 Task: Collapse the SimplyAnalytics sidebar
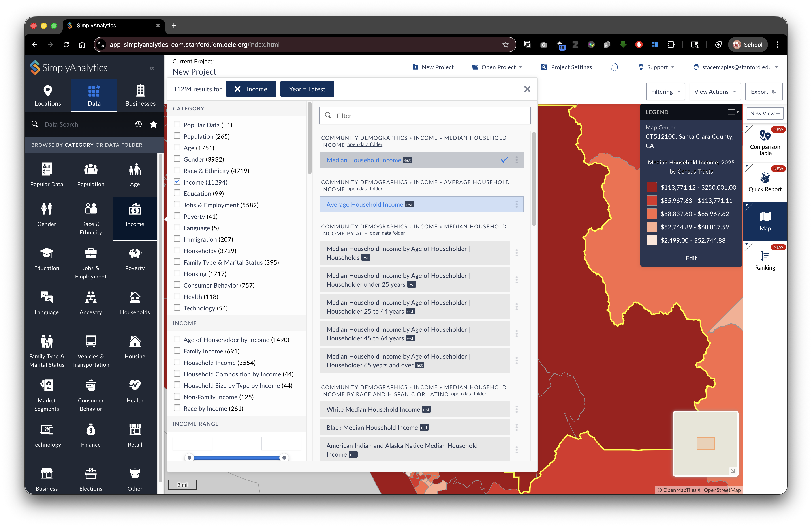(x=152, y=68)
